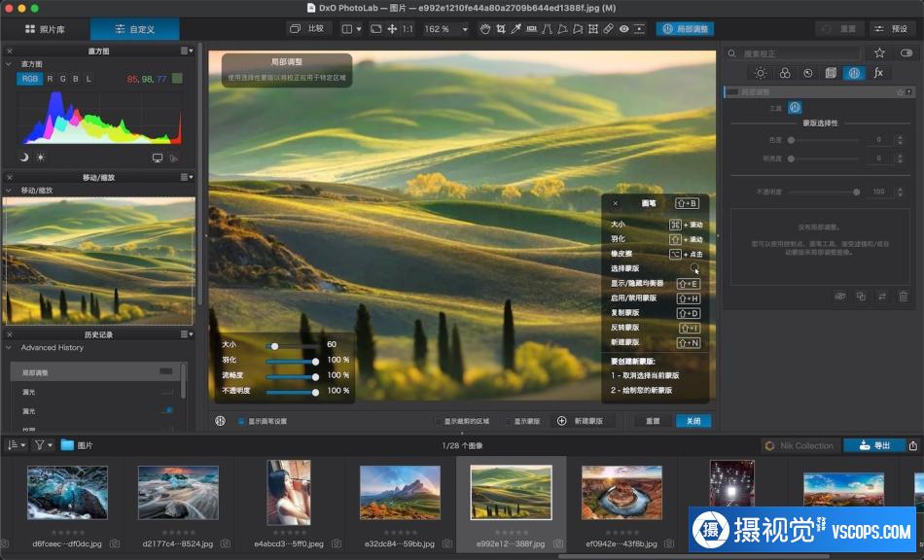Select the R histogram channel

pyautogui.click(x=50, y=79)
